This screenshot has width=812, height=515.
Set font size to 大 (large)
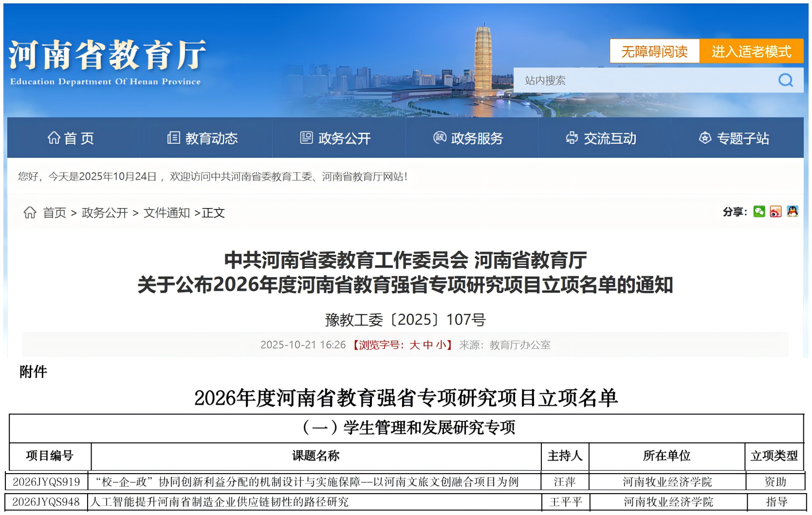tap(414, 345)
